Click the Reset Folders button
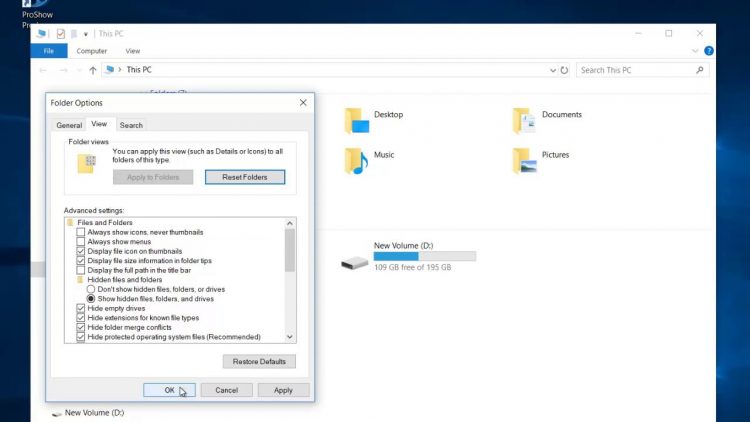 click(245, 177)
